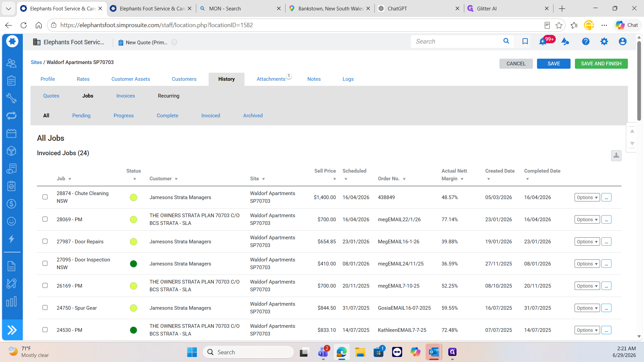Open the Tasks checked-clipboard icon in the sidebar
644x362 pixels.
[x=11, y=186]
